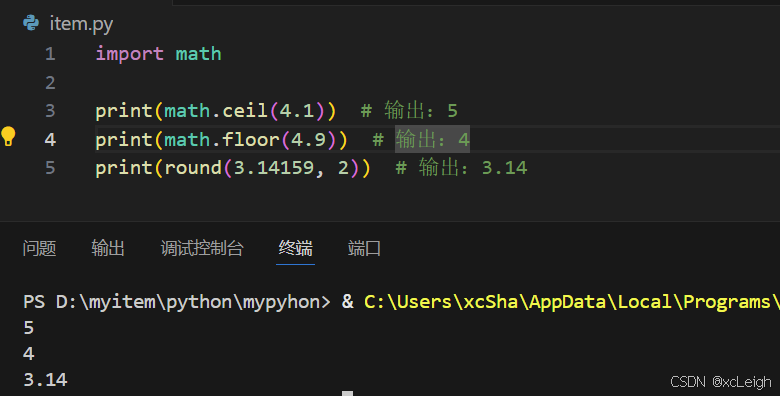Click 'ceil' in the line 3 code
Screen dimensions: 780x396
pyautogui.click(x=245, y=110)
